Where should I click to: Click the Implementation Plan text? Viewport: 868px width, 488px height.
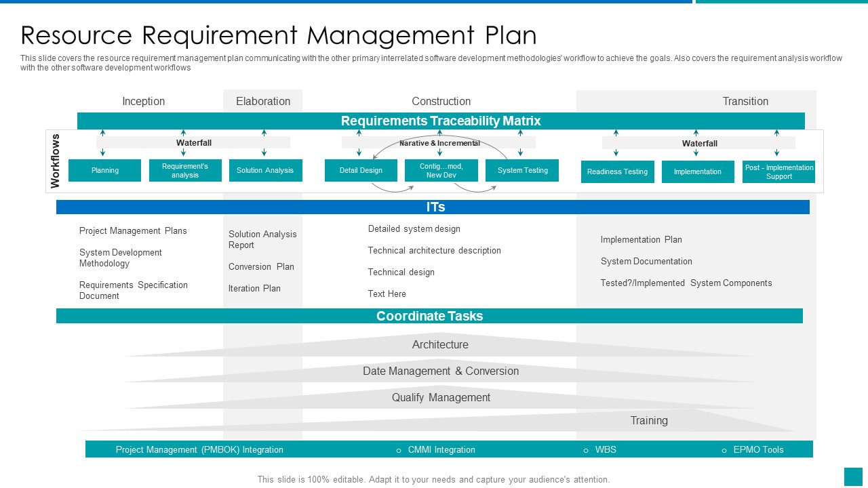click(x=642, y=239)
